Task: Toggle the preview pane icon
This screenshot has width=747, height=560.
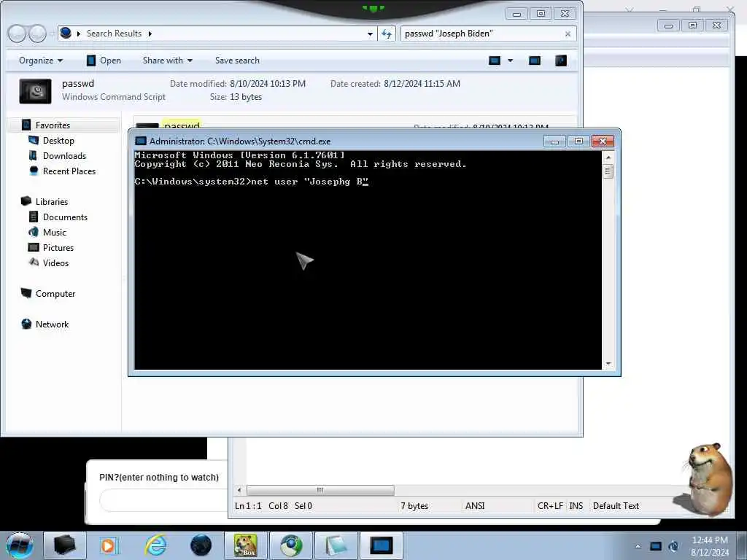Action: pyautogui.click(x=535, y=61)
